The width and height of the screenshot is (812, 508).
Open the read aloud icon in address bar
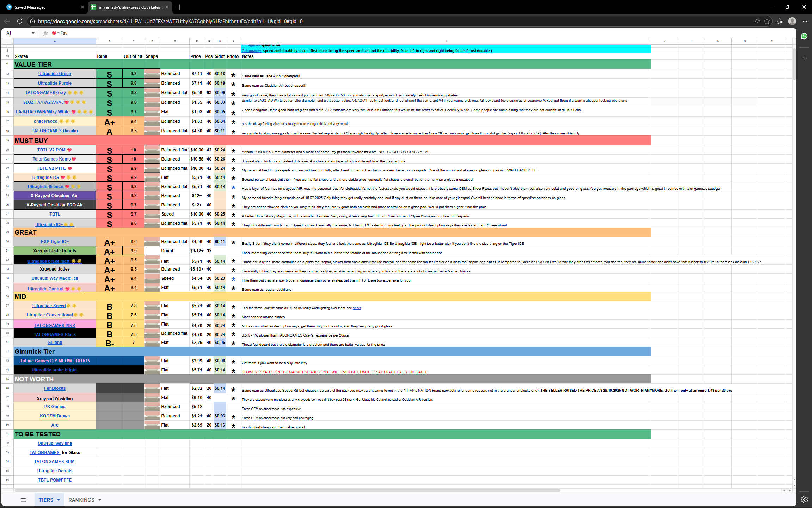click(x=757, y=21)
